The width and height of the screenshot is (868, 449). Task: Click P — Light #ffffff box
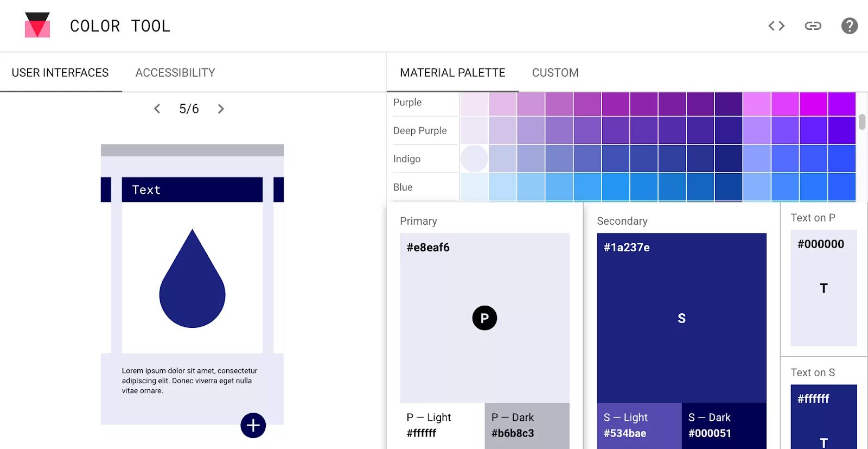point(442,426)
